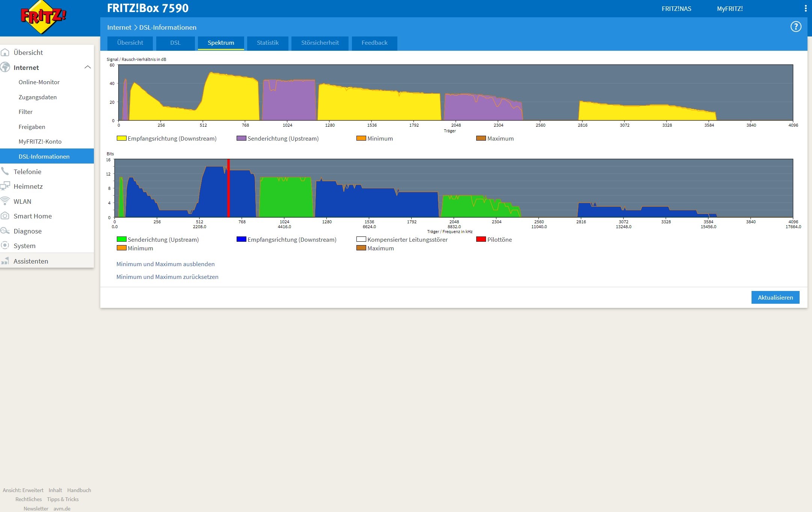The width and height of the screenshot is (812, 512).
Task: Open the three-dot options menu
Action: pyautogui.click(x=805, y=8)
